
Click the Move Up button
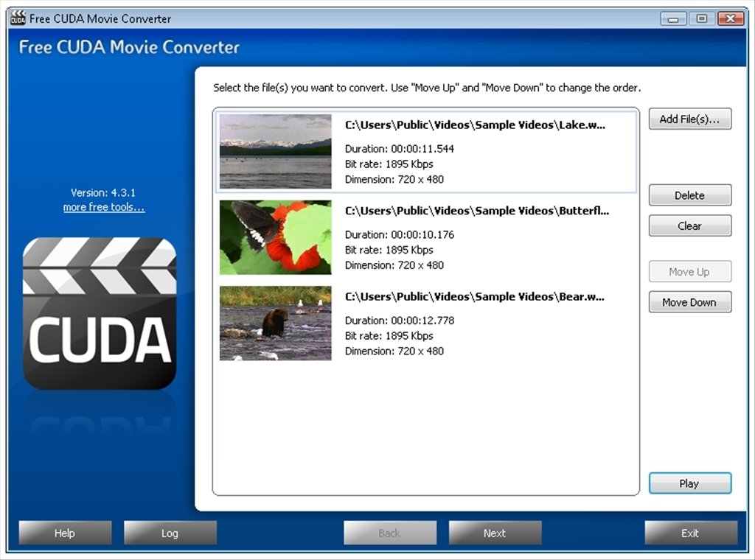click(x=690, y=272)
